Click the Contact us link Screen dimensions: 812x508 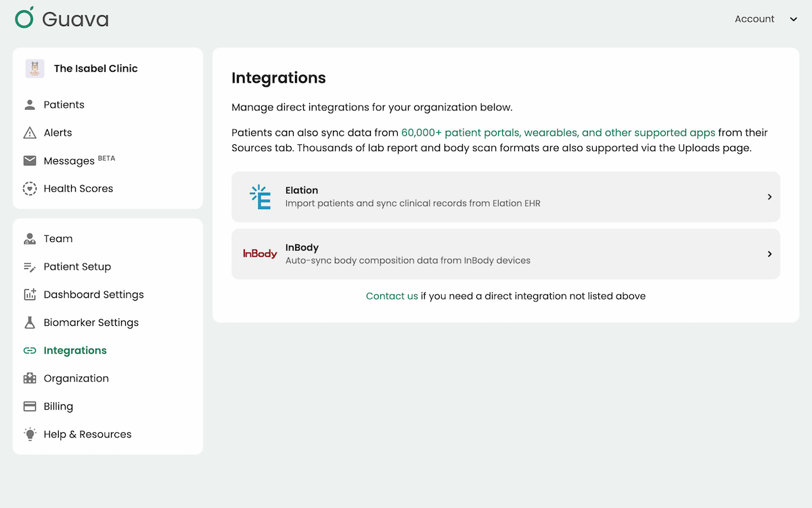click(x=392, y=296)
